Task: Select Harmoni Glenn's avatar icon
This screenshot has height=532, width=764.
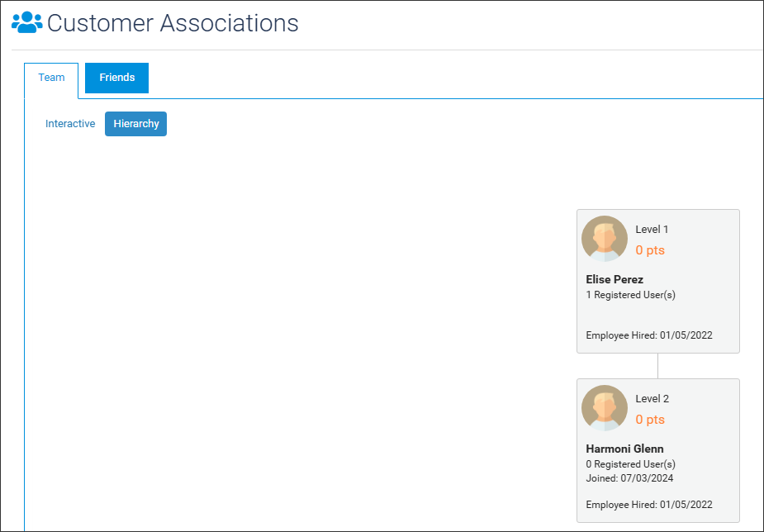Action: click(605, 408)
